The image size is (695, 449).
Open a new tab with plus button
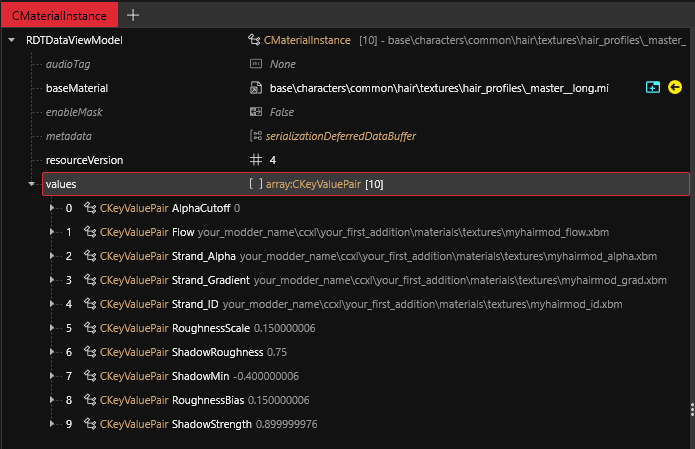click(134, 14)
